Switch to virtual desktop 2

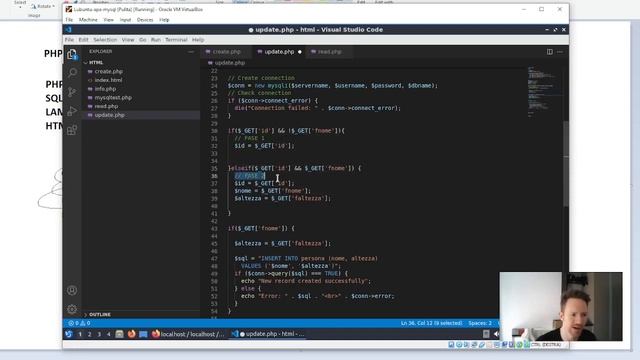pyautogui.click(x=89, y=334)
